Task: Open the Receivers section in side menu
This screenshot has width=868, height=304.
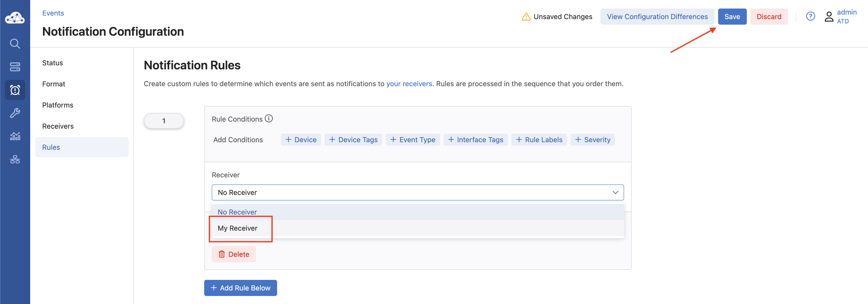Action: click(58, 126)
